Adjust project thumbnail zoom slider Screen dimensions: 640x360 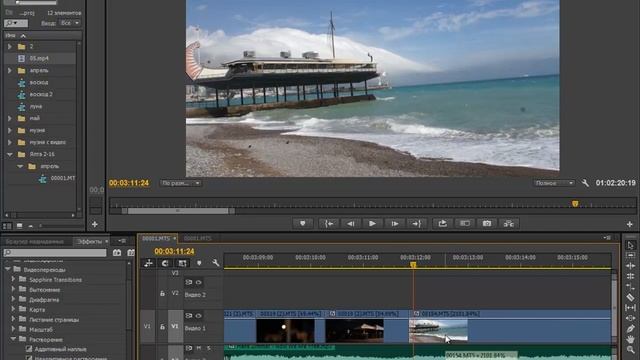click(40, 226)
